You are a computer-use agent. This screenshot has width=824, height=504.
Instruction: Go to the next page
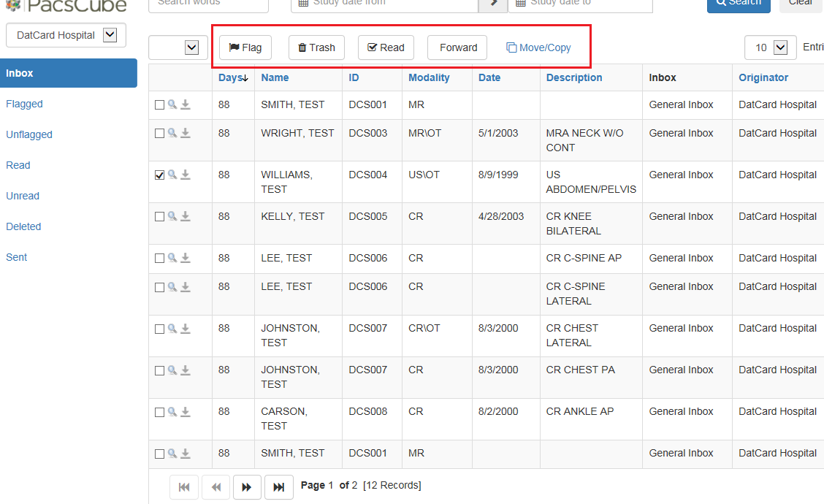pyautogui.click(x=247, y=487)
